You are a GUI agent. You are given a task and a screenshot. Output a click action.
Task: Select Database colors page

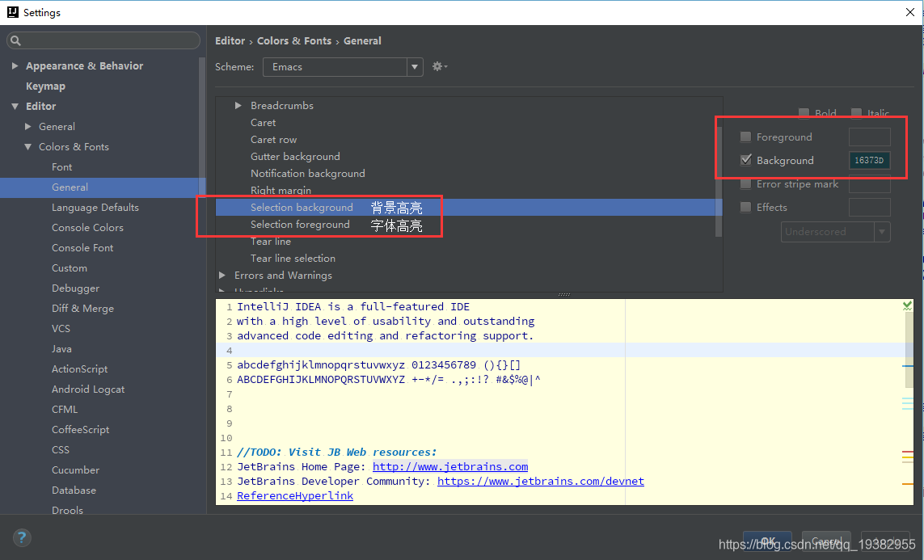tap(74, 490)
